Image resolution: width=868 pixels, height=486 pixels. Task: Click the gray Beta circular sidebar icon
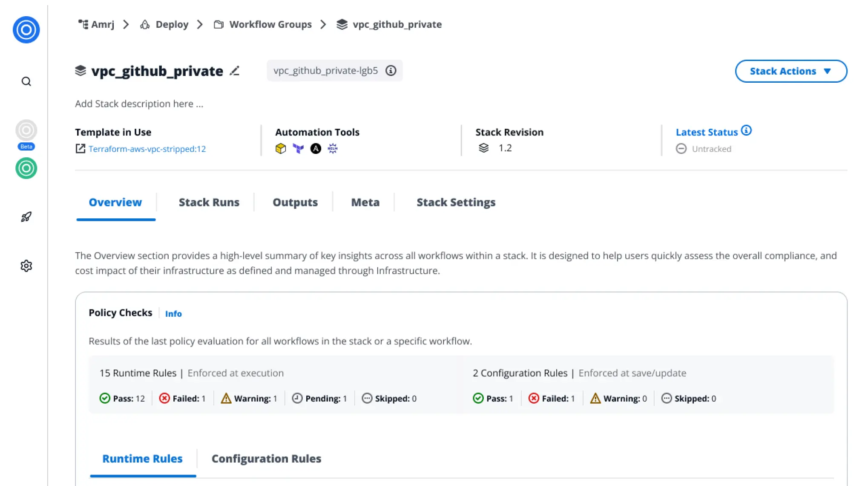coord(26,130)
